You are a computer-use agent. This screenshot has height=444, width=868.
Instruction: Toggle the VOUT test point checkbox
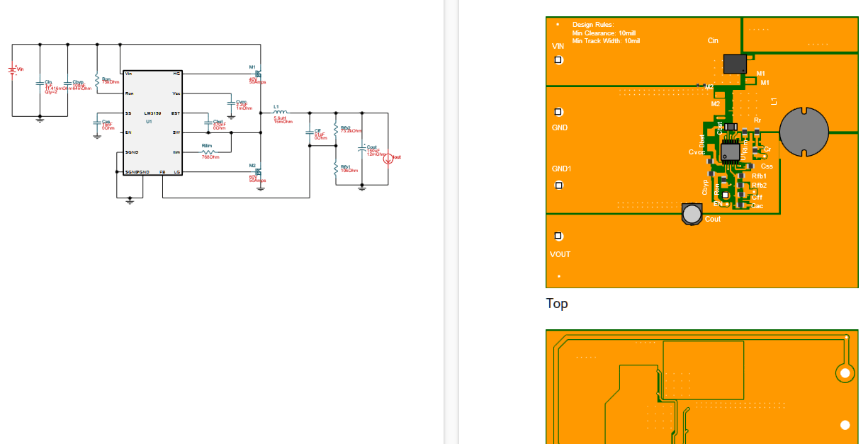tap(558, 235)
